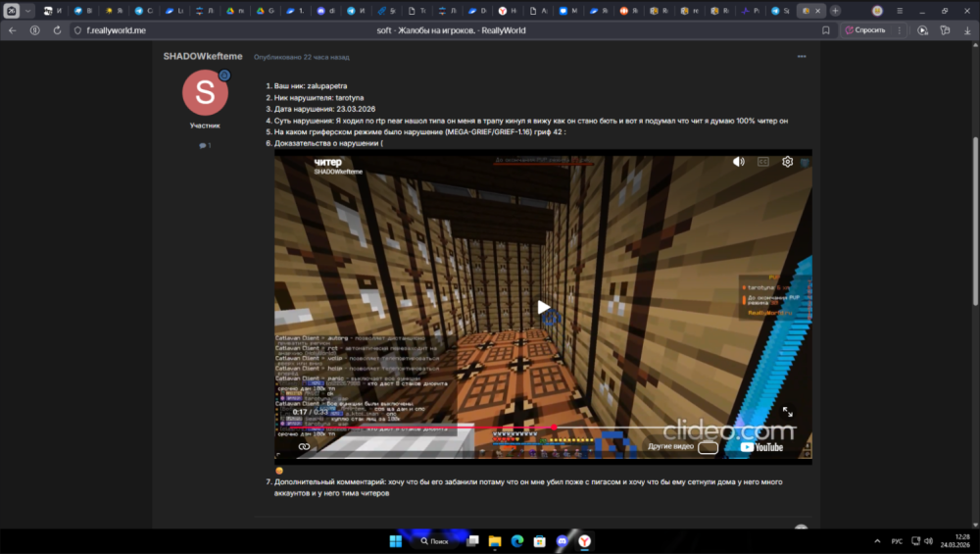Image resolution: width=980 pixels, height=554 pixels.
Task: Switch input language via РУС indicator
Action: point(897,541)
